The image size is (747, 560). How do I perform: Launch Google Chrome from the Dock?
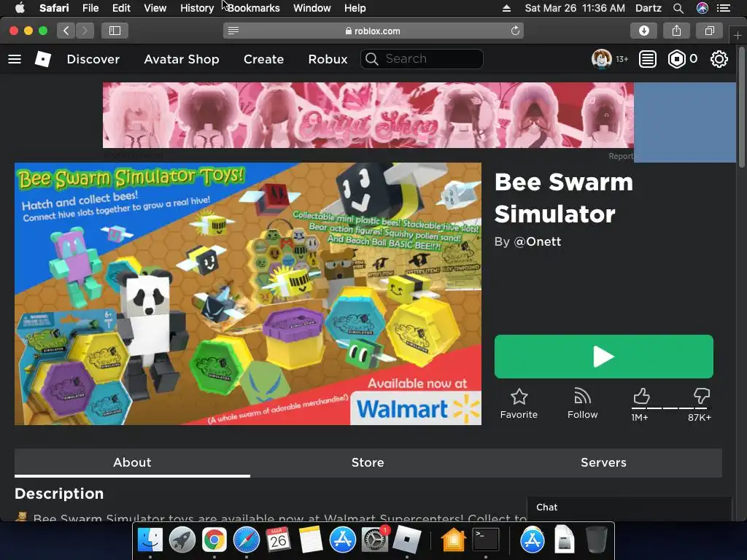pos(214,540)
